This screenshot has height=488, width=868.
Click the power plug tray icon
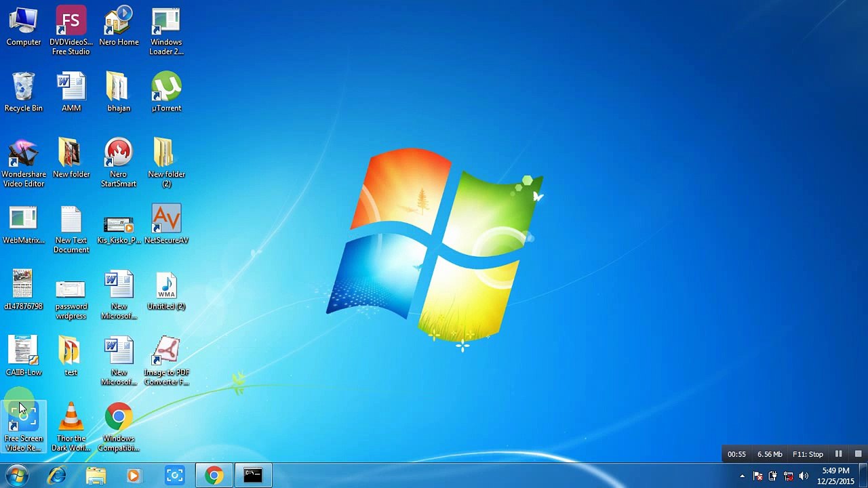(772, 476)
